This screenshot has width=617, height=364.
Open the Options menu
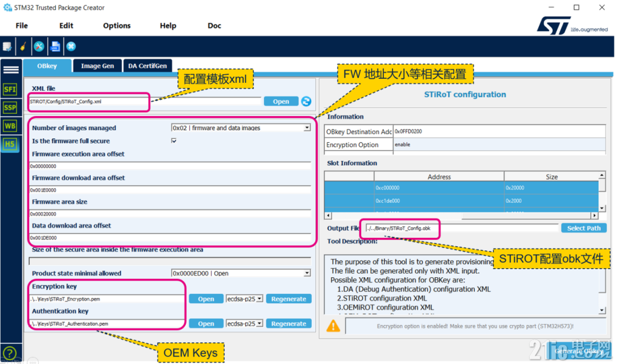[x=117, y=26]
